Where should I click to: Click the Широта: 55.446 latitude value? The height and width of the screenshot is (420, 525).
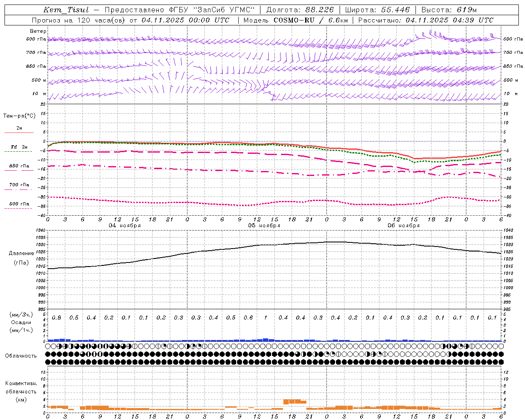pyautogui.click(x=377, y=10)
